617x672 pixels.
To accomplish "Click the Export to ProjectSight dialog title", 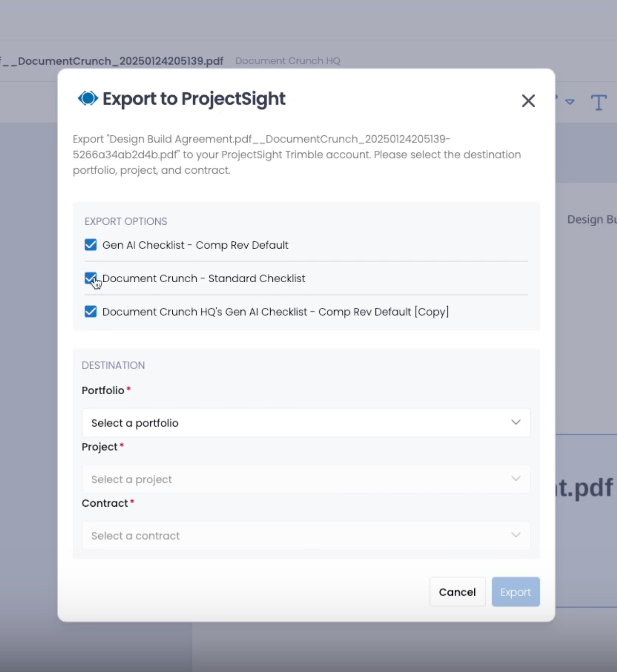I will pyautogui.click(x=194, y=99).
